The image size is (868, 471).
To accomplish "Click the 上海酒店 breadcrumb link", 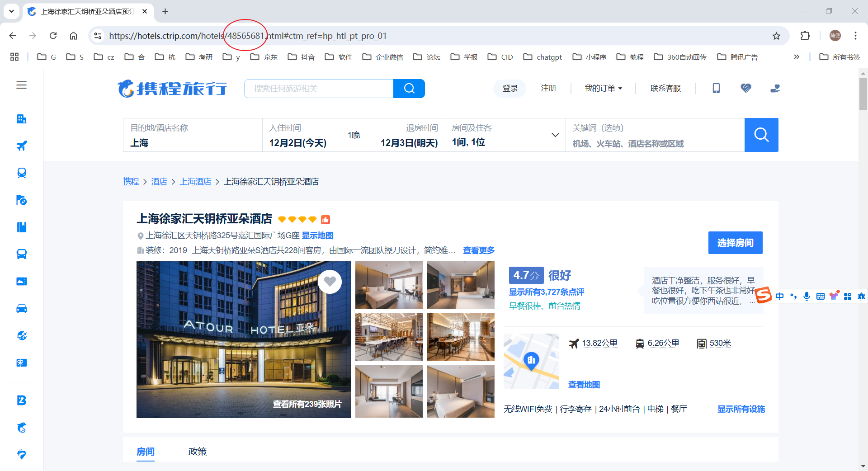I will (195, 182).
